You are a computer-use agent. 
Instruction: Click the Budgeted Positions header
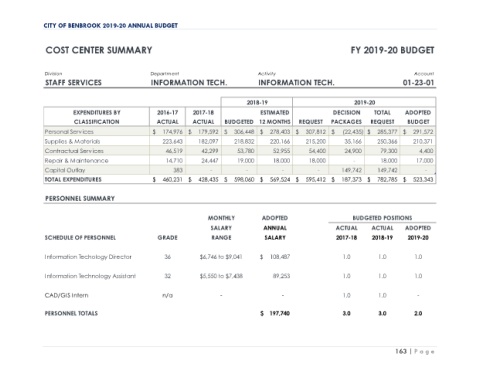(x=382, y=218)
